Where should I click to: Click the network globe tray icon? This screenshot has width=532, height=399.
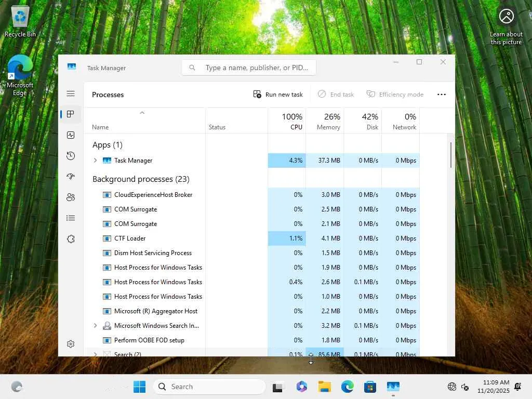pyautogui.click(x=451, y=387)
